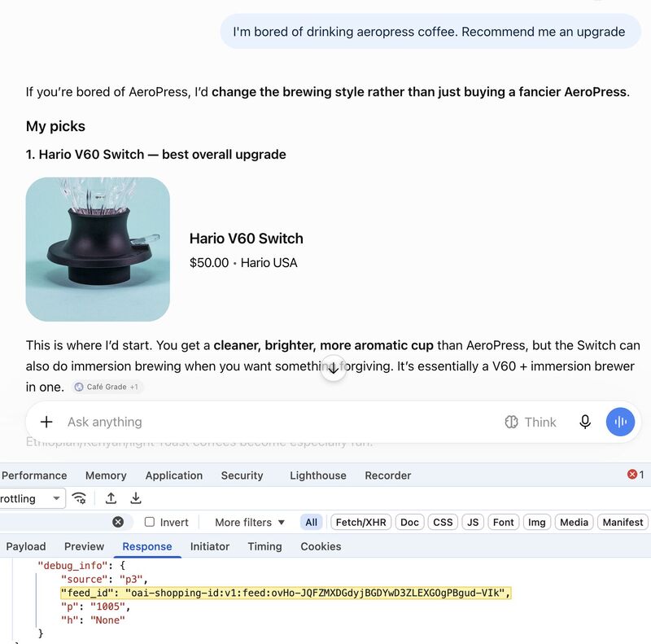Clear the filter text with X icon

[118, 522]
